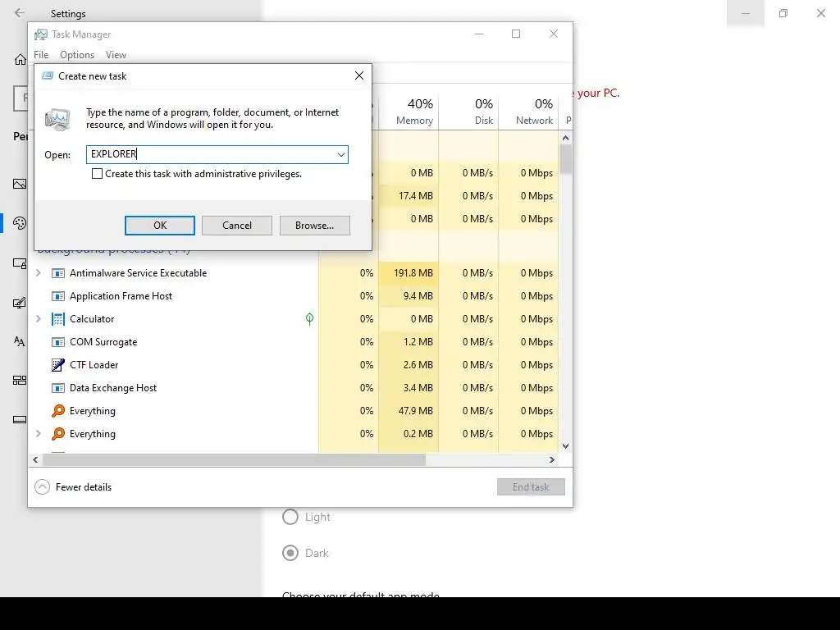Select Colors palette icon in Settings sidebar
840x630 pixels.
[x=20, y=223]
